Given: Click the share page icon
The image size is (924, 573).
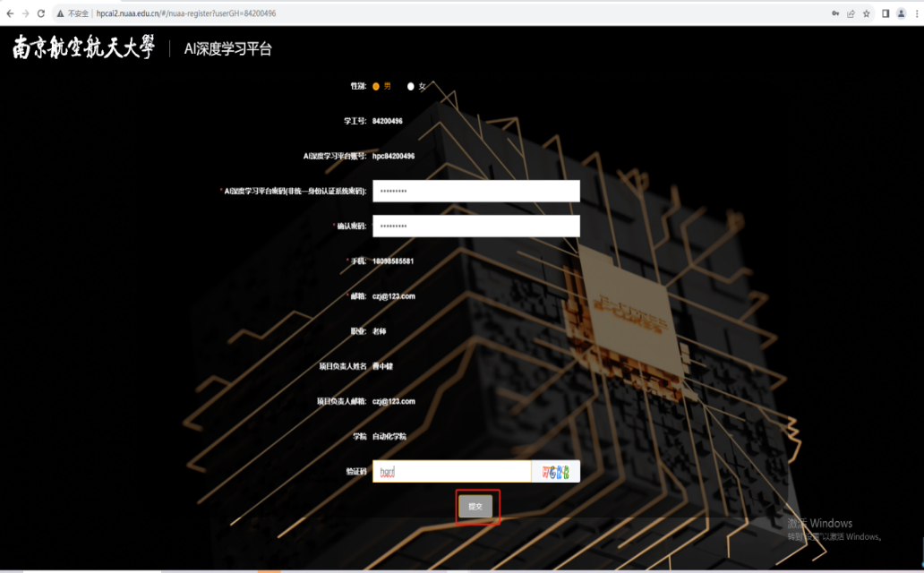Looking at the screenshot, I should pyautogui.click(x=851, y=13).
